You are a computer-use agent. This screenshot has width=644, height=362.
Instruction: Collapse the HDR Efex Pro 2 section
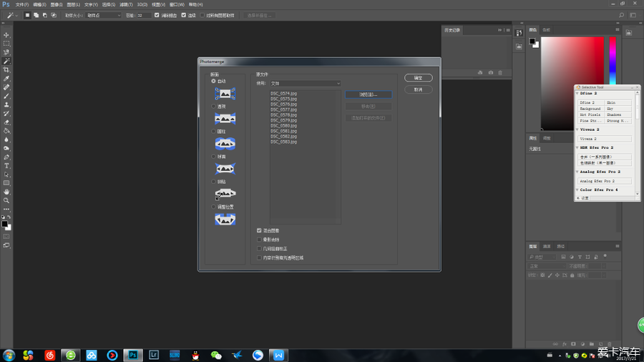(x=577, y=148)
